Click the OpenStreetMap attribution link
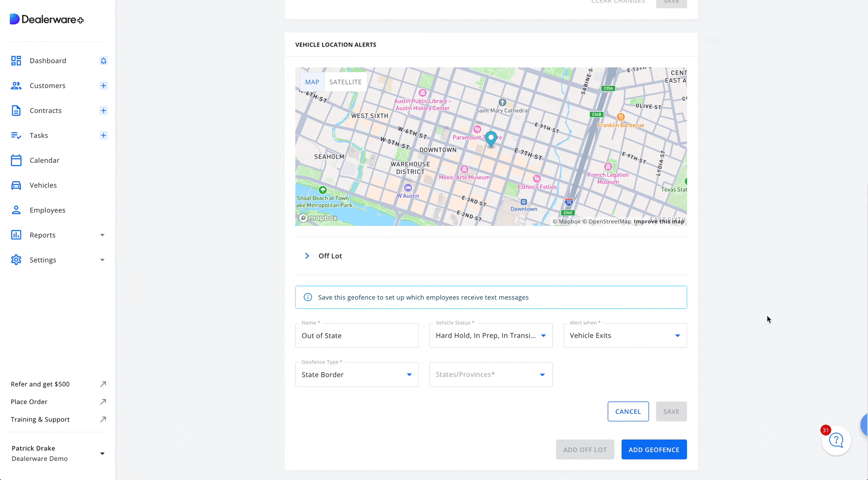The image size is (868, 480). (607, 221)
